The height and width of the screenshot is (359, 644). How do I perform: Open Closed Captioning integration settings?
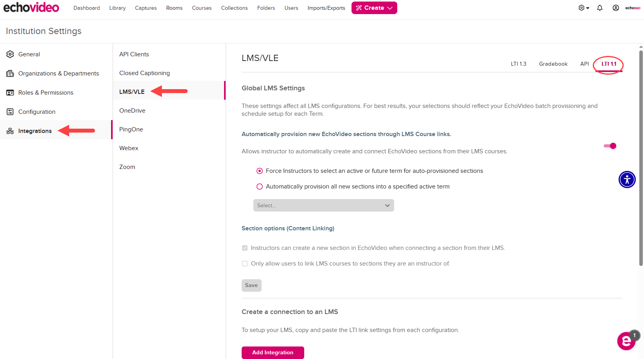click(145, 73)
